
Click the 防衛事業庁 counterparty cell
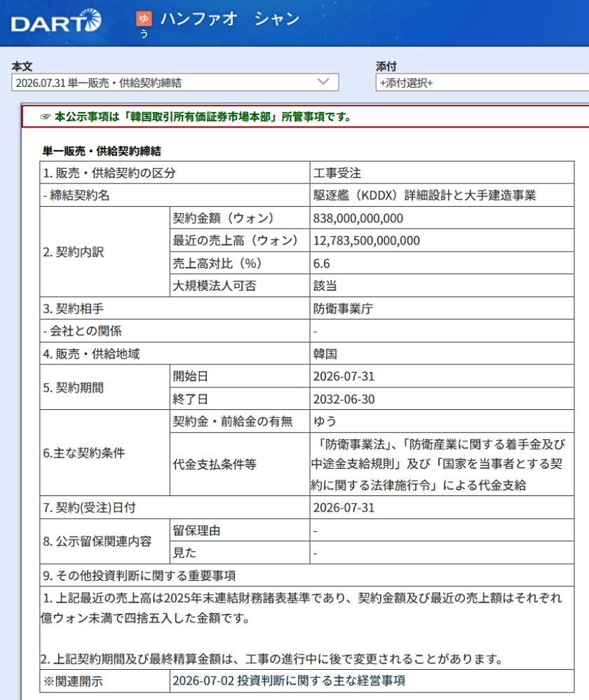click(x=442, y=308)
